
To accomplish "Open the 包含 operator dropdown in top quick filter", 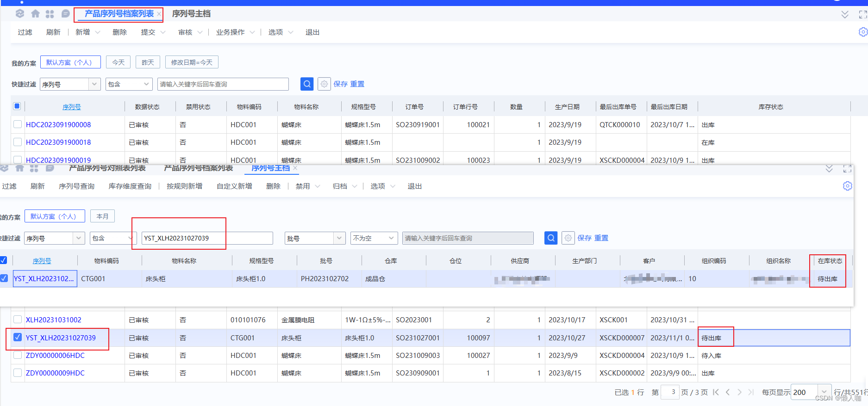I will point(146,84).
